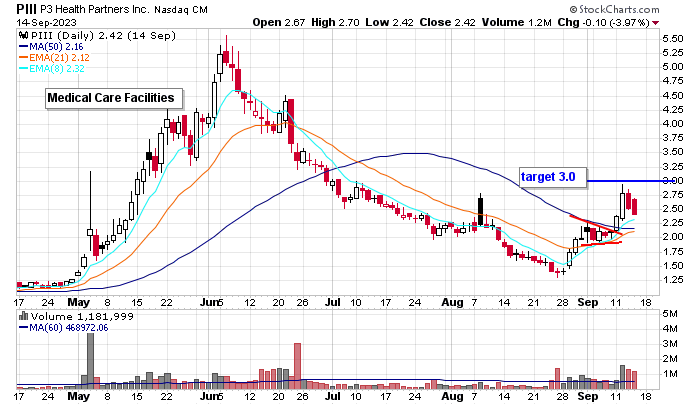Click the PIII ticker symbol
The width and height of the screenshot is (700, 405).
coord(27,8)
